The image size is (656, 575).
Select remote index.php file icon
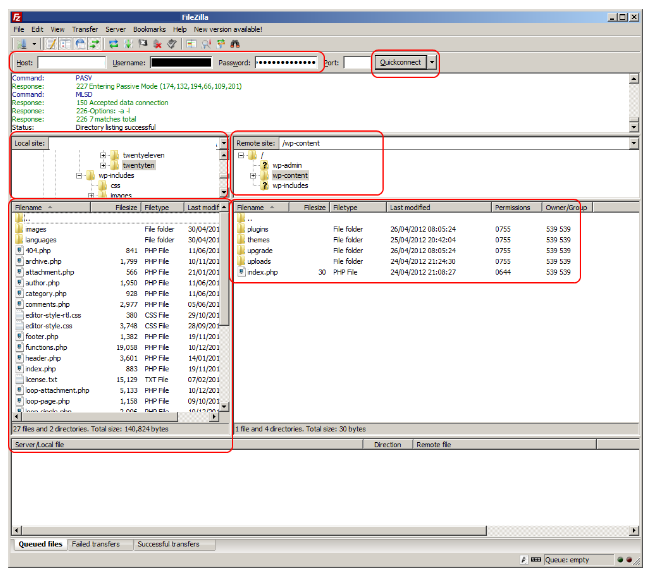click(x=241, y=272)
